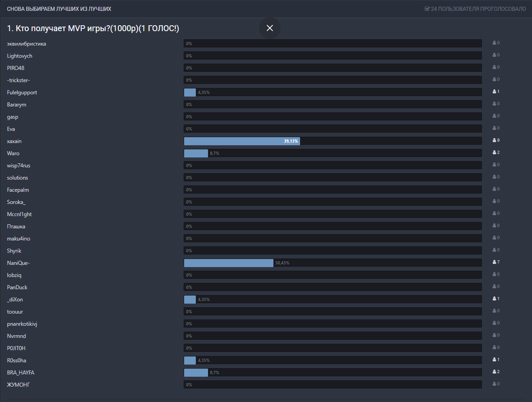Click the ЖУМОНГ poll entry
Image resolution: width=532 pixels, height=402 pixels.
(x=19, y=385)
